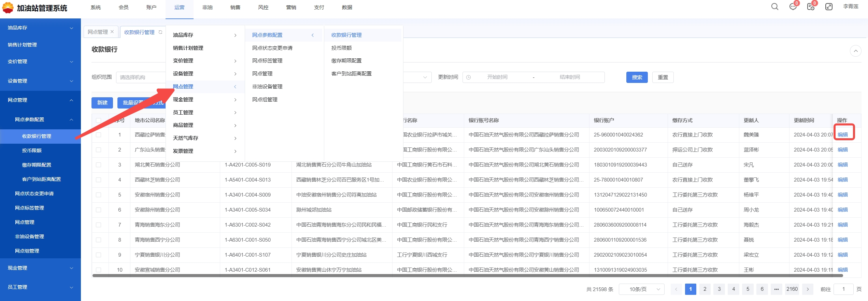Tick the checkbox for row 7
This screenshot has width=868, height=301.
[99, 225]
